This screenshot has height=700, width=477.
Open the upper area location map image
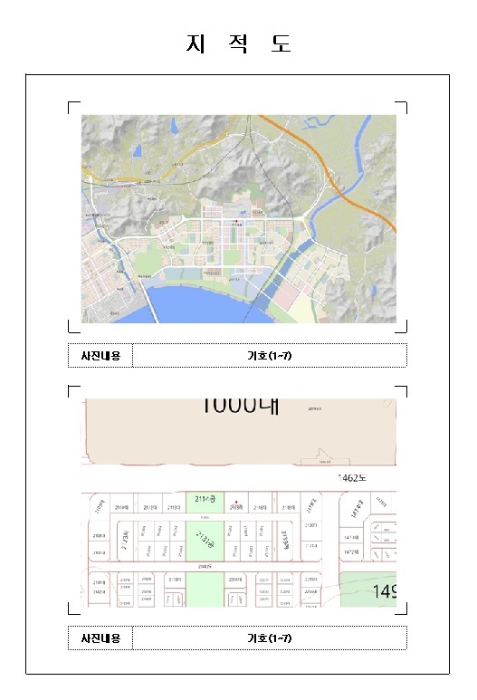point(238,219)
